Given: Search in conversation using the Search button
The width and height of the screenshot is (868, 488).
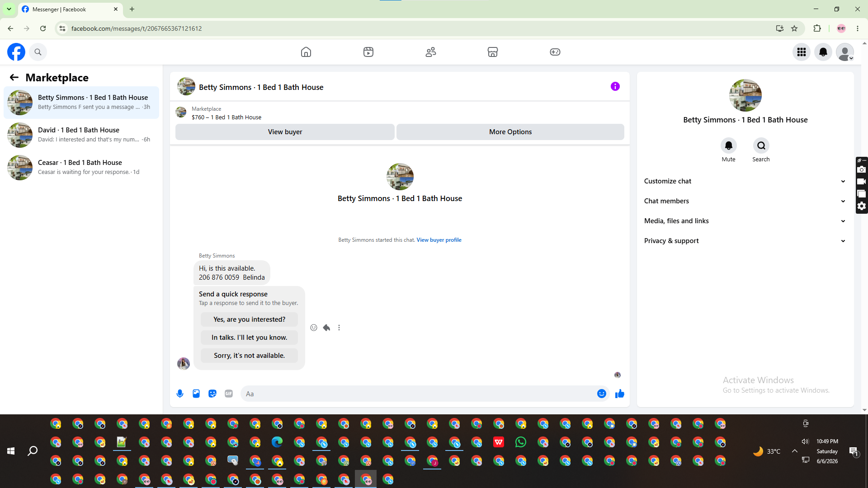Looking at the screenshot, I should click(761, 145).
